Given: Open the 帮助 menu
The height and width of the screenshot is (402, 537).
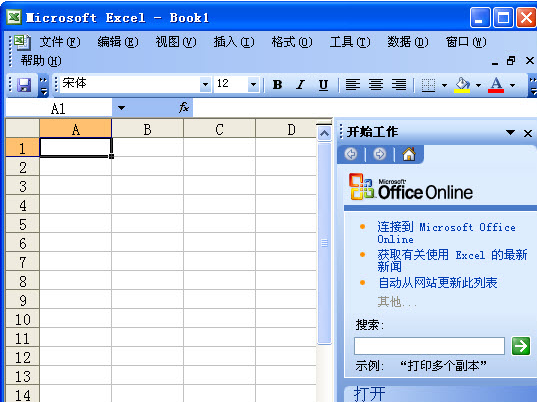Looking at the screenshot, I should [41, 61].
